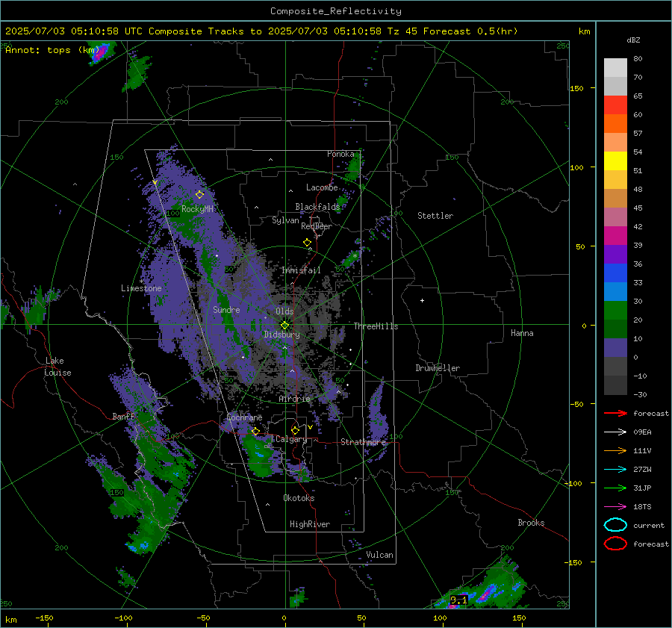Click the Innisfail town label
Viewport: 672px width, 628px height.
tap(301, 270)
